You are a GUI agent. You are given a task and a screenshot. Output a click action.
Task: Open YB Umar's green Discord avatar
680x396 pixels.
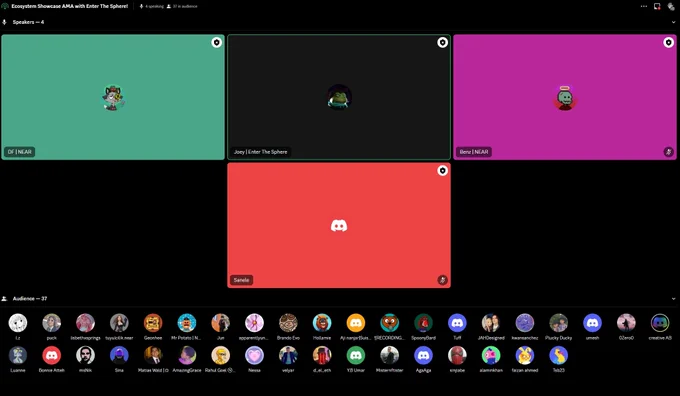[x=356, y=355]
